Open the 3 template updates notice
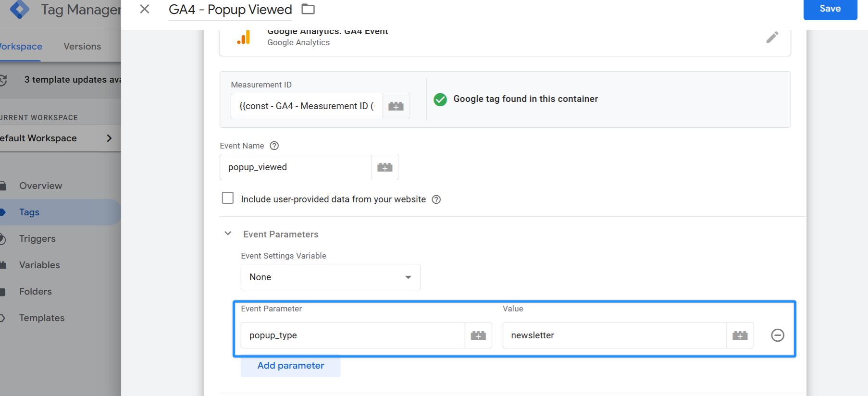This screenshot has height=396, width=868. click(61, 80)
